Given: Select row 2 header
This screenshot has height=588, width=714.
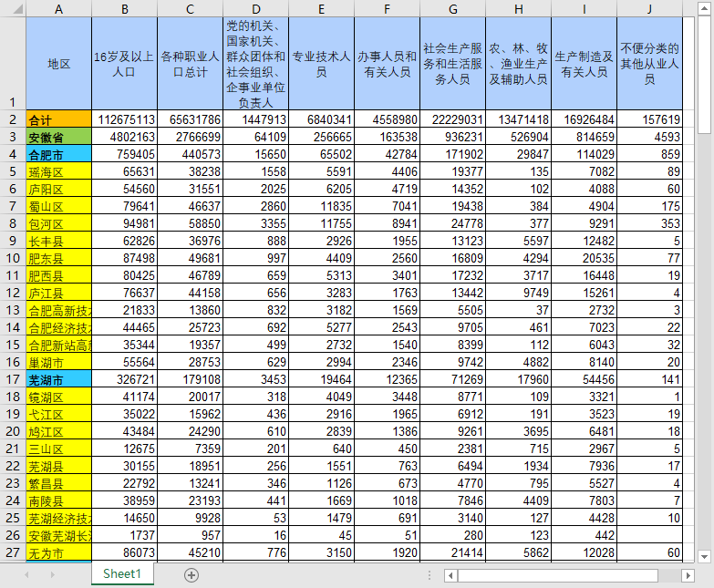Looking at the screenshot, I should 13,119.
